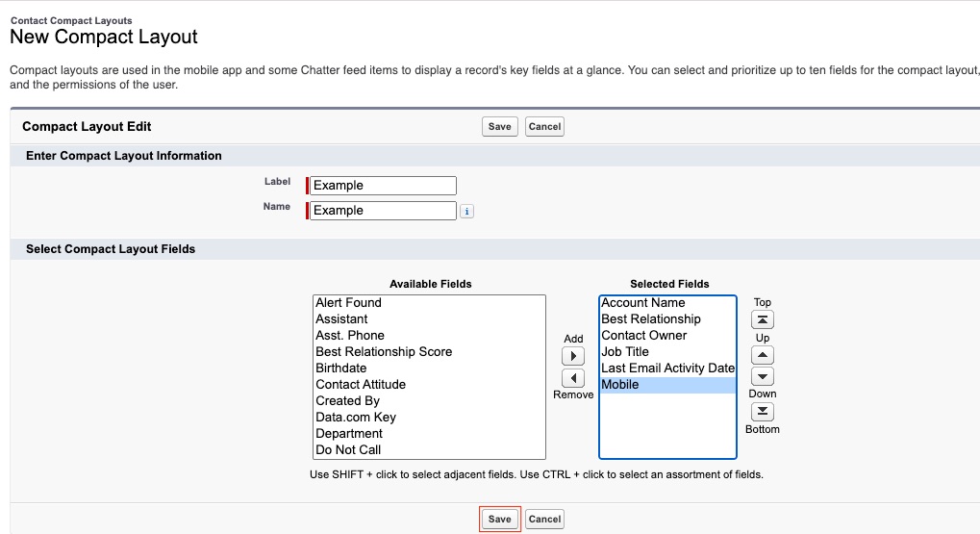Viewport: 980px width, 534px height.
Task: Select Job Title in Selected Fields
Action: 625,352
